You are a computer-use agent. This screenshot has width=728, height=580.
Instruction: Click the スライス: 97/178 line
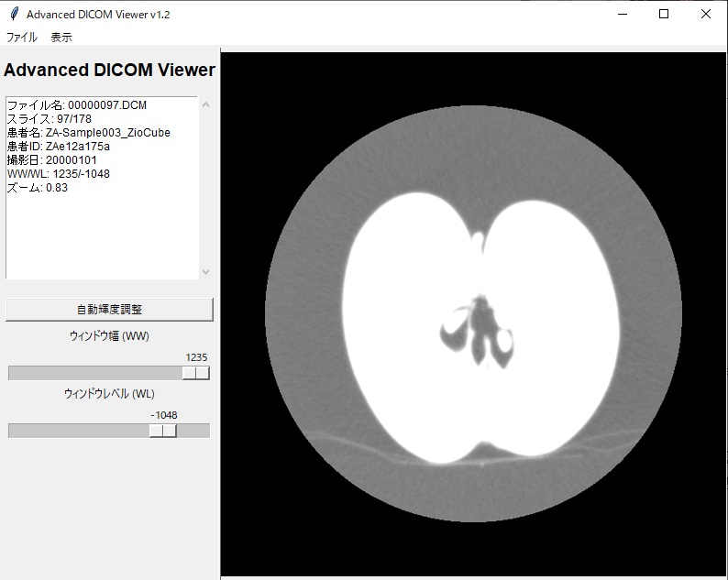pyautogui.click(x=50, y=119)
